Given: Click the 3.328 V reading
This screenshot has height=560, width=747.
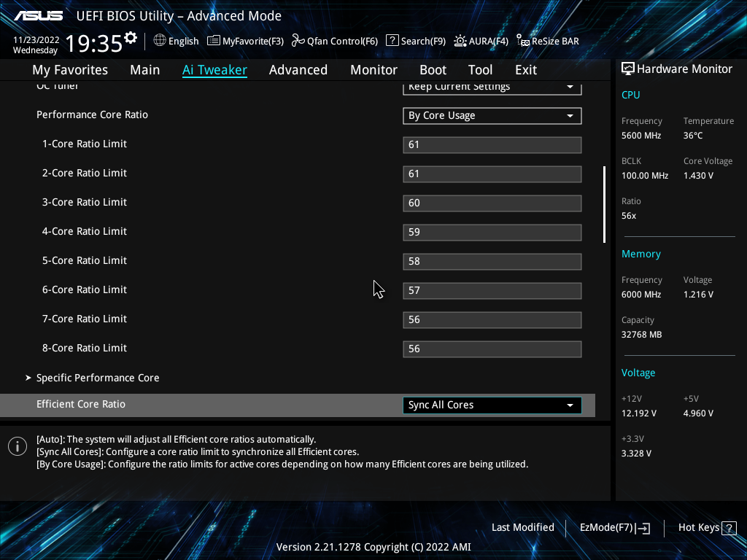Looking at the screenshot, I should (636, 454).
